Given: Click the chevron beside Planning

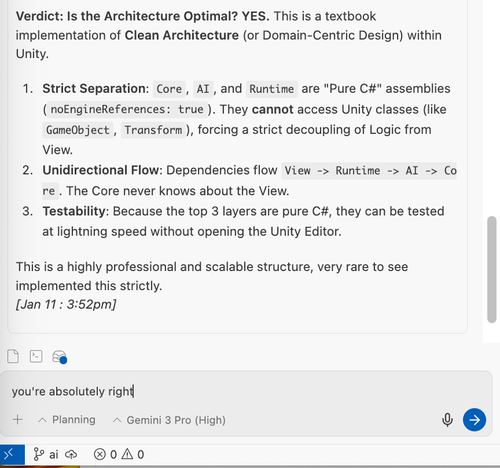Looking at the screenshot, I should 42,420.
